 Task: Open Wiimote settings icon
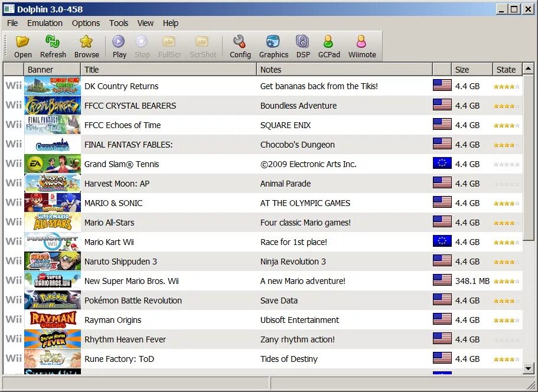point(361,42)
